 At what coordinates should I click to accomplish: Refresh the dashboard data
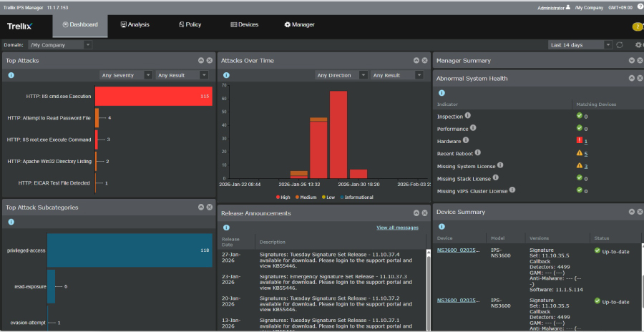(620, 45)
